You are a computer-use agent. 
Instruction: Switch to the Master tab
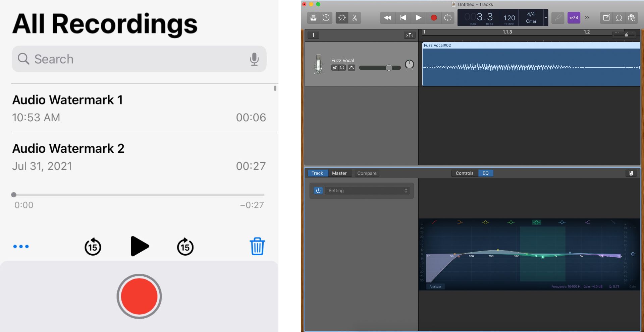pyautogui.click(x=339, y=173)
